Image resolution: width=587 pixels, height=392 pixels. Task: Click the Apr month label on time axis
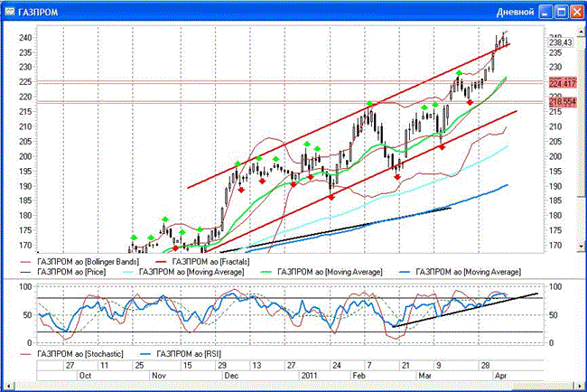500,376
